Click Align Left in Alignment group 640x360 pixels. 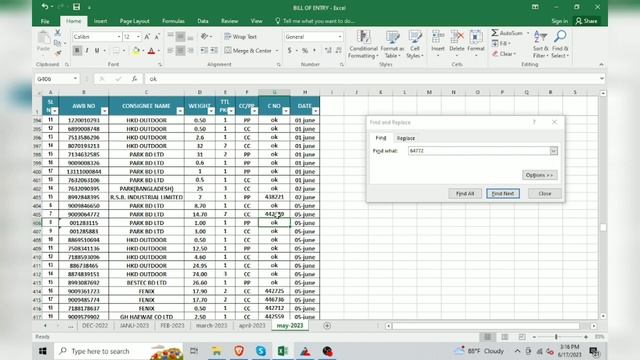tap(170, 51)
